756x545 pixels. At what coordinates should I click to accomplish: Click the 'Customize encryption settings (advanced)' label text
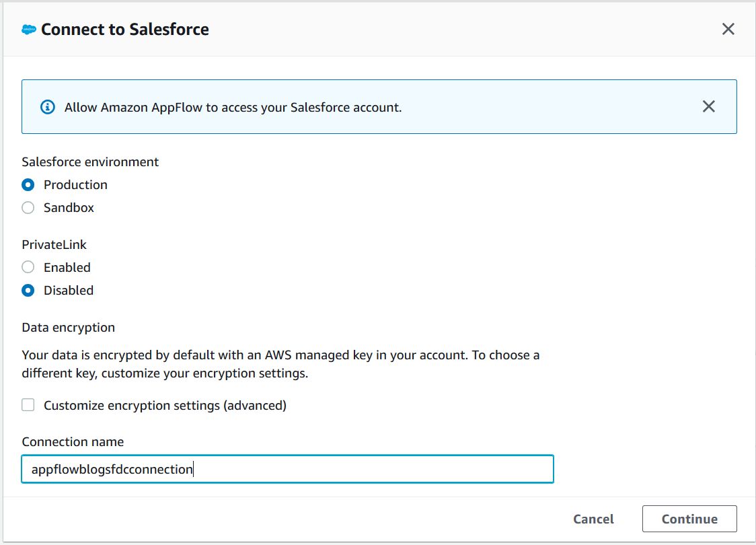pyautogui.click(x=165, y=405)
